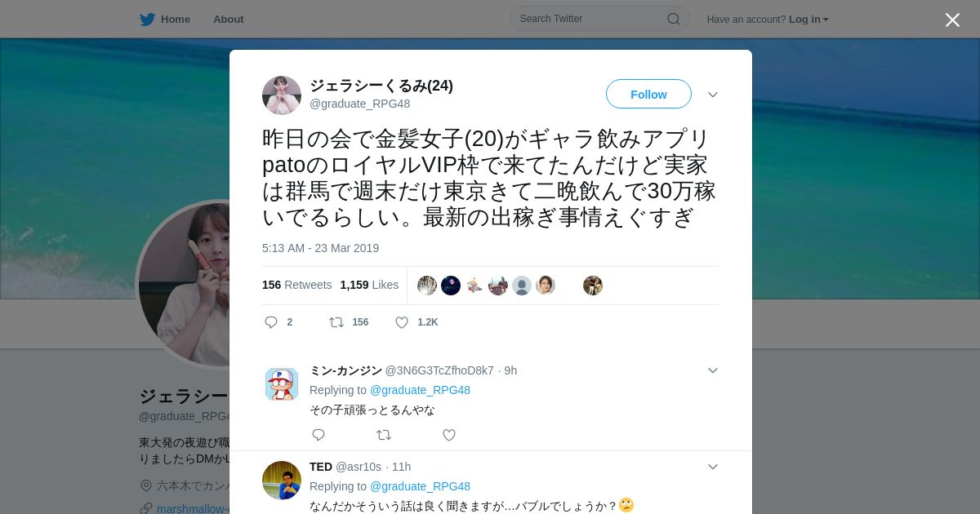
Task: Open TED's profile avatar
Action: pyautogui.click(x=282, y=481)
